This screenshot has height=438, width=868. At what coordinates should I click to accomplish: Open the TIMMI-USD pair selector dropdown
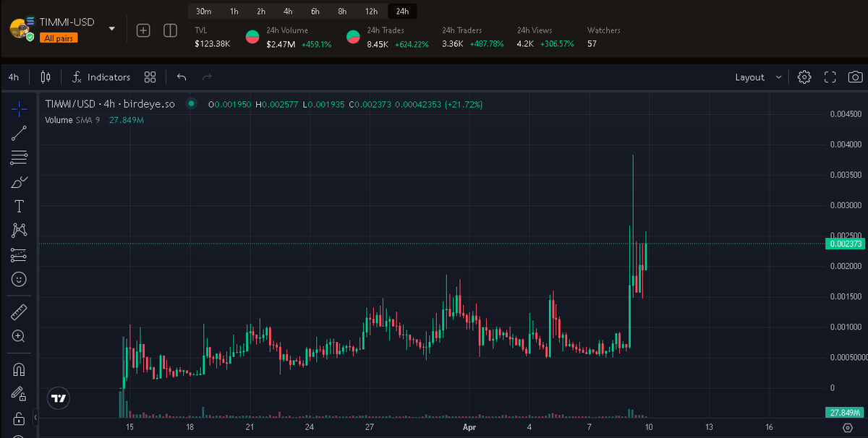(x=111, y=27)
